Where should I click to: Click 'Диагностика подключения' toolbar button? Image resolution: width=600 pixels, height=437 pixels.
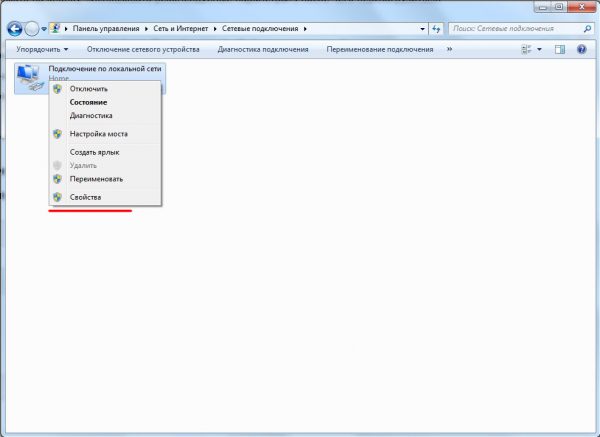[x=263, y=49]
